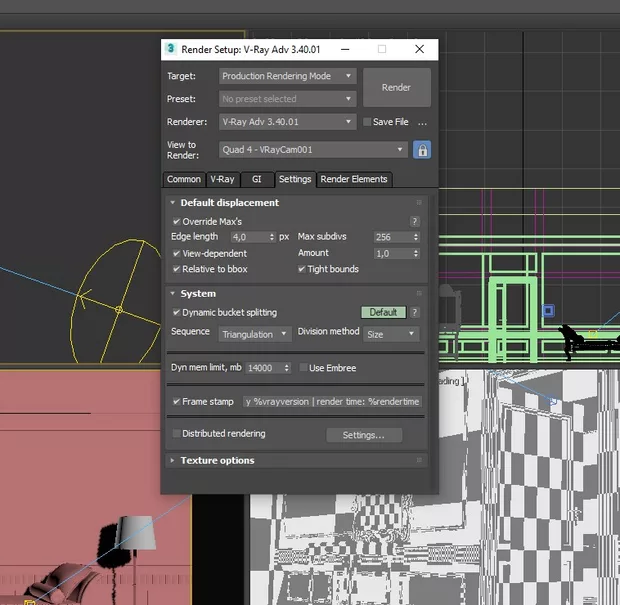This screenshot has width=620, height=605.
Task: Click the ellipsis next to Save File
Action: click(422, 122)
